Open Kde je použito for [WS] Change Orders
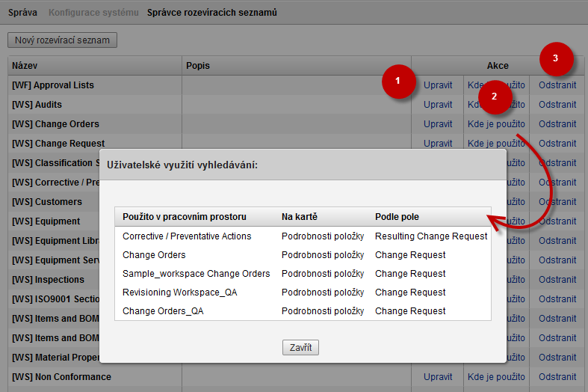 pos(496,124)
